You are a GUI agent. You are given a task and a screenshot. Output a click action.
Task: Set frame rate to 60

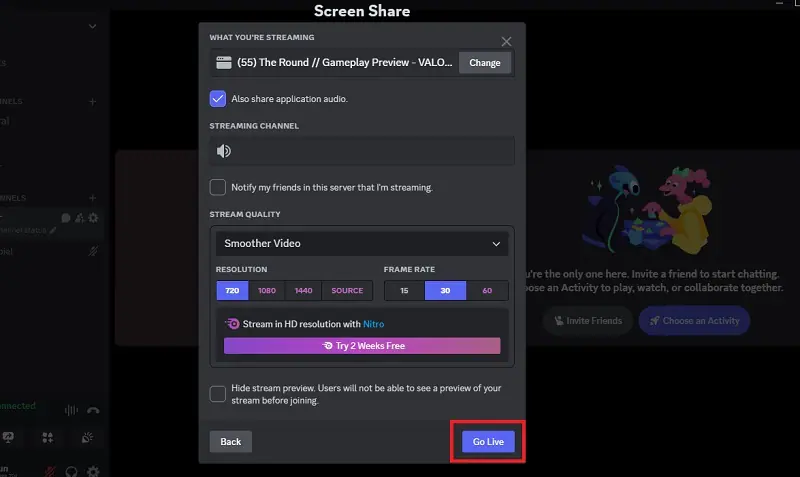[487, 290]
